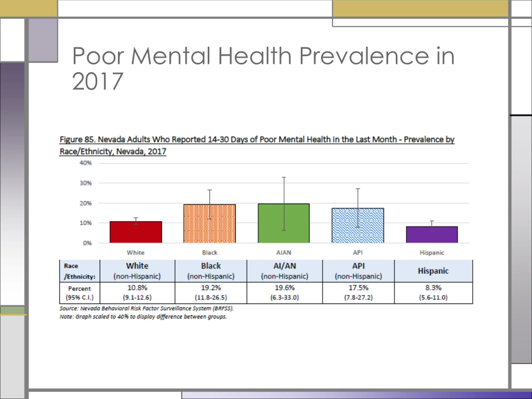Image resolution: width=532 pixels, height=399 pixels.
Task: Click the 'White' x-axis category label
Action: pyautogui.click(x=136, y=252)
